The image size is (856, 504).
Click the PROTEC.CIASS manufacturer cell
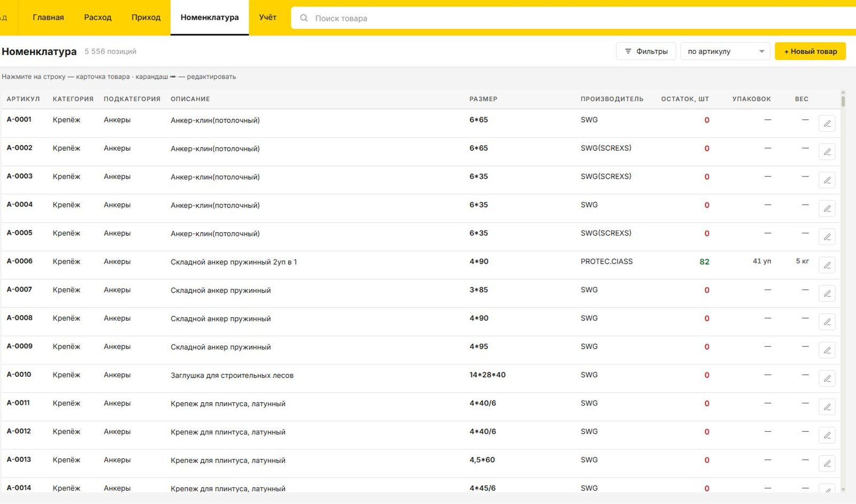[607, 262]
